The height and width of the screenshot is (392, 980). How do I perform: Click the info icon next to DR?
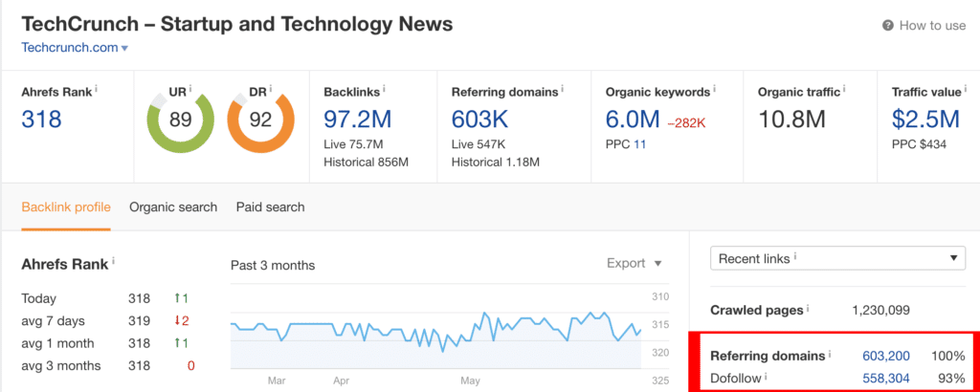(x=271, y=89)
